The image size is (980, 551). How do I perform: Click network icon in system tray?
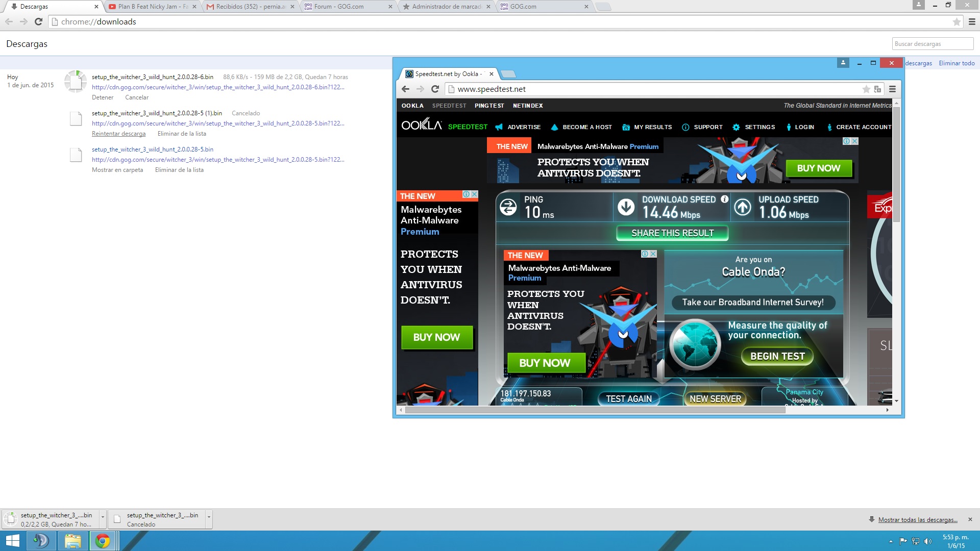[x=915, y=541]
